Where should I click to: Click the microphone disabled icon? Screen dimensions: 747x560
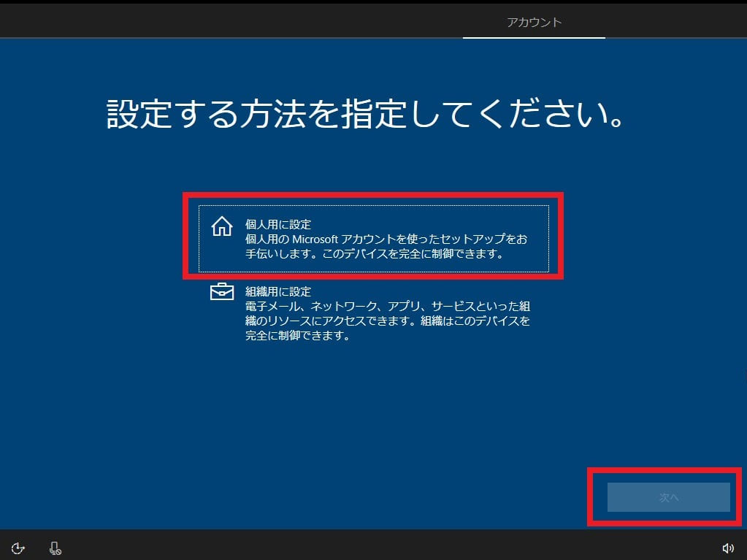55,548
